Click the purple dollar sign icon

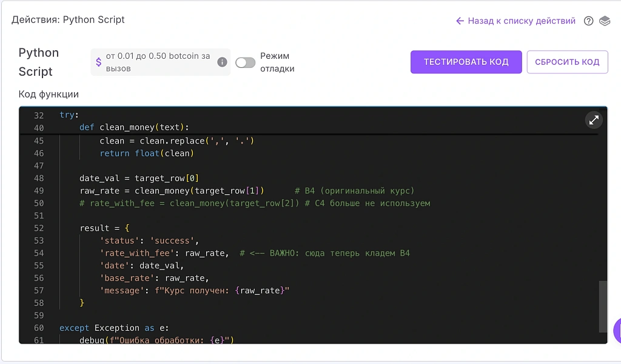click(99, 62)
